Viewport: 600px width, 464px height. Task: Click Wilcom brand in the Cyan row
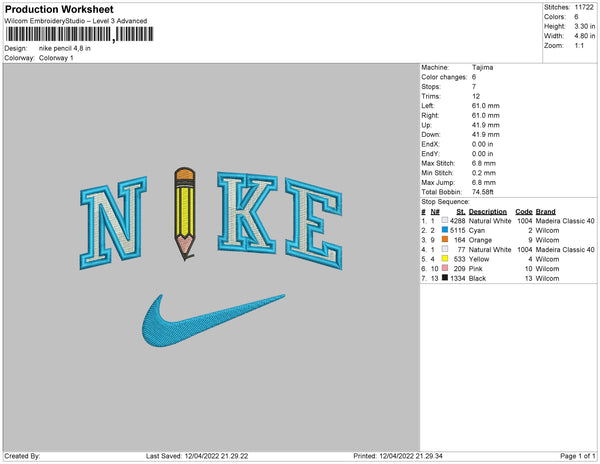pyautogui.click(x=547, y=230)
